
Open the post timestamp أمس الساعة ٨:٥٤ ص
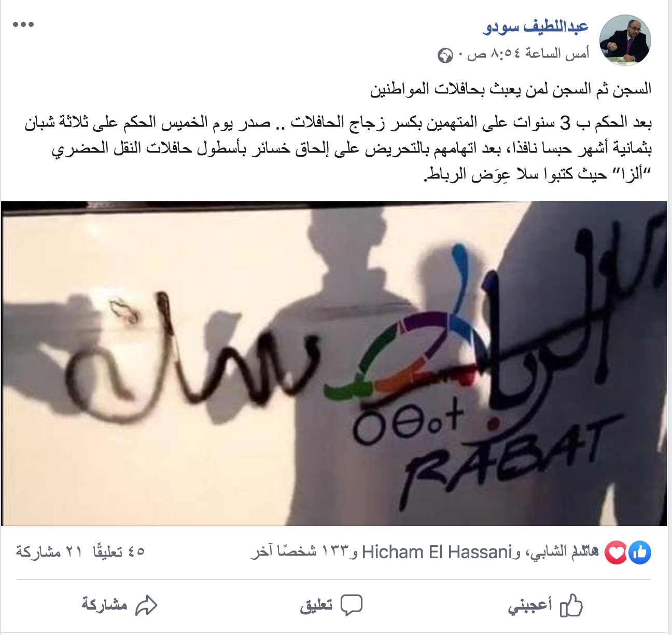tap(528, 54)
